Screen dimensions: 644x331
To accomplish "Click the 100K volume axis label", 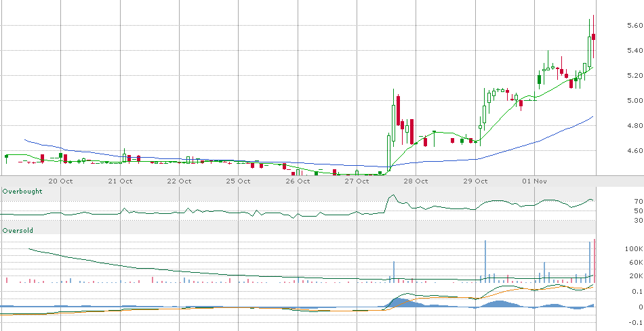I will coord(634,249).
